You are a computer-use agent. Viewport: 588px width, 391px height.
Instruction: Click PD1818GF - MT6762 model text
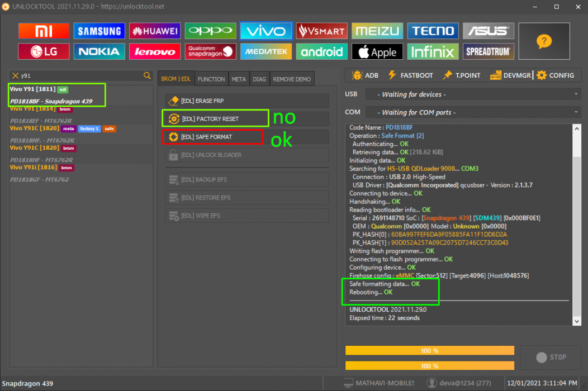coord(39,179)
